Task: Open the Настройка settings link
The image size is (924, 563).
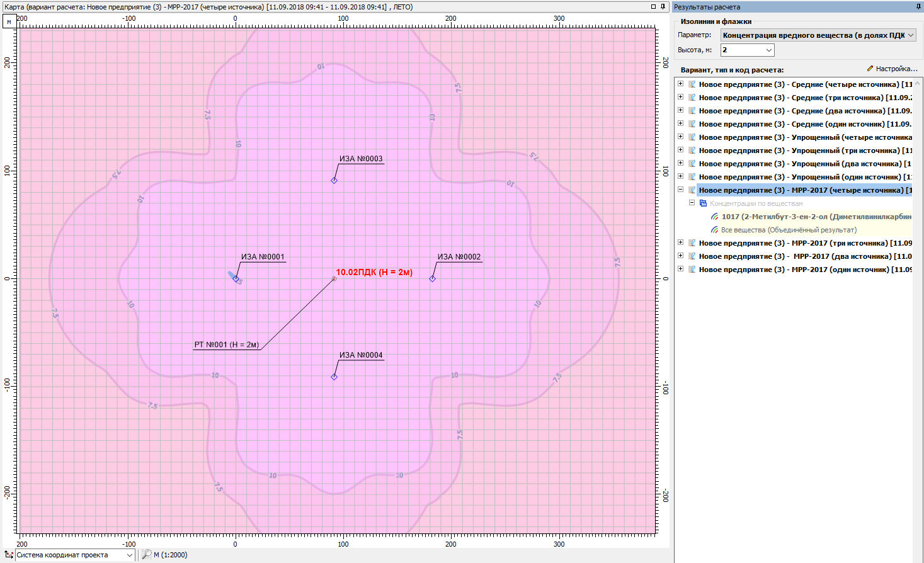Action: 892,69
